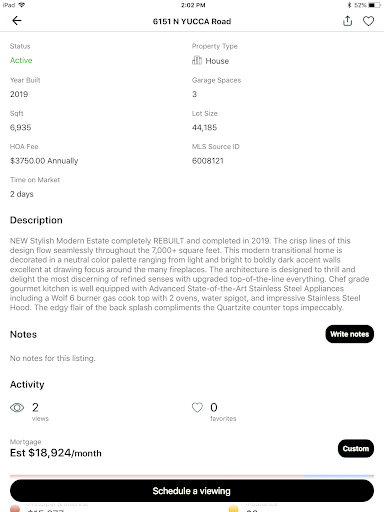
Task: Select the Active status label
Action: pos(21,60)
